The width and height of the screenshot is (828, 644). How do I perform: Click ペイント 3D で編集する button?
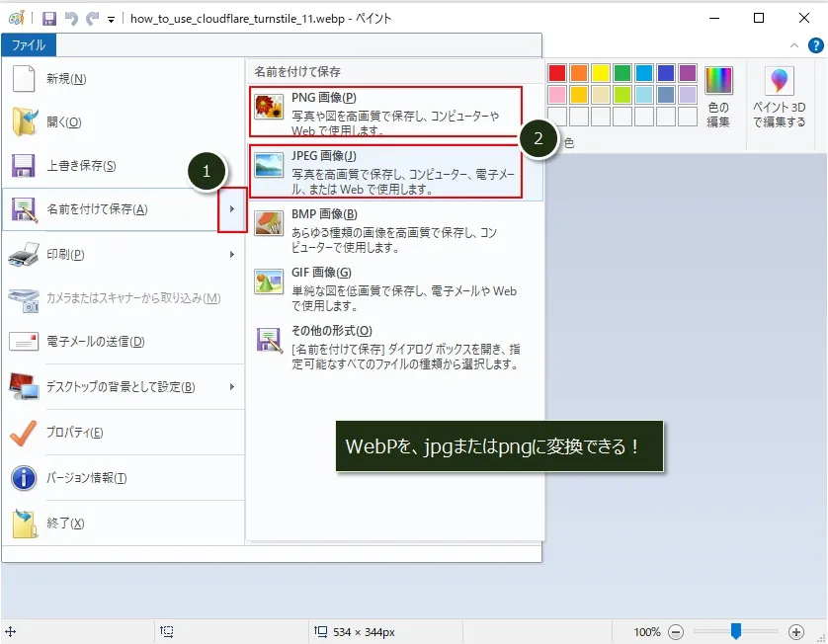[x=779, y=97]
